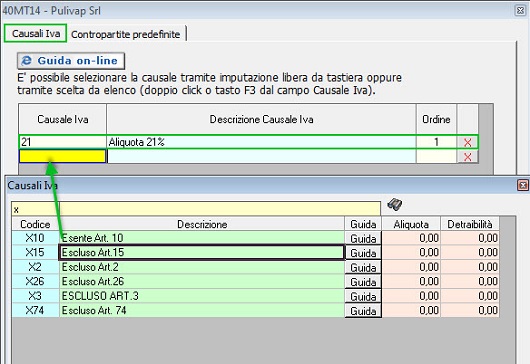
Task: Open Guida for Escluso Art.2
Action: click(363, 267)
